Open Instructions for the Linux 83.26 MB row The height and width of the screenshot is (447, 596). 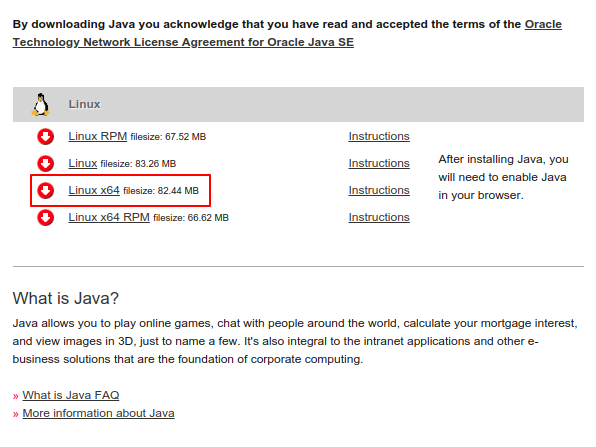(x=379, y=163)
